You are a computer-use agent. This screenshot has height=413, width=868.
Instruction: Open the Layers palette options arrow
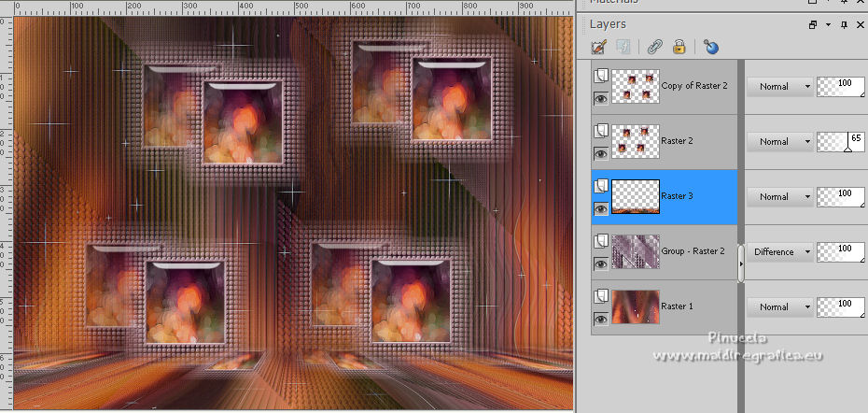[828, 24]
